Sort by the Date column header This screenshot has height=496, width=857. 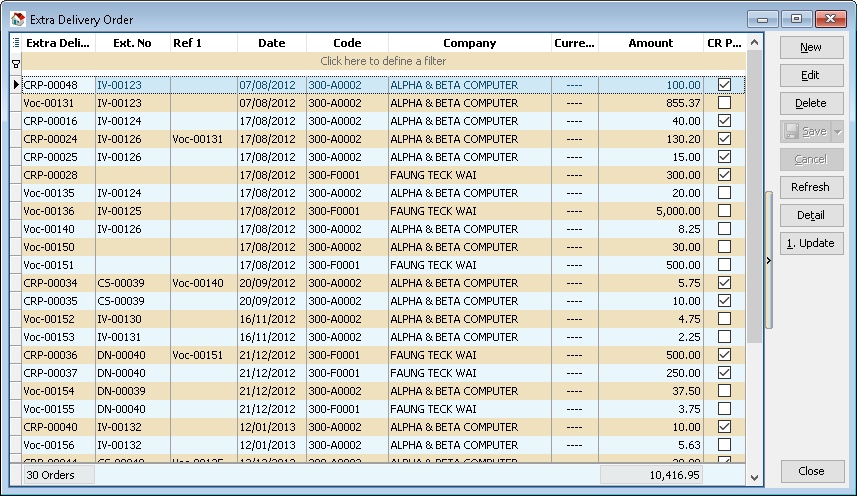click(x=271, y=43)
